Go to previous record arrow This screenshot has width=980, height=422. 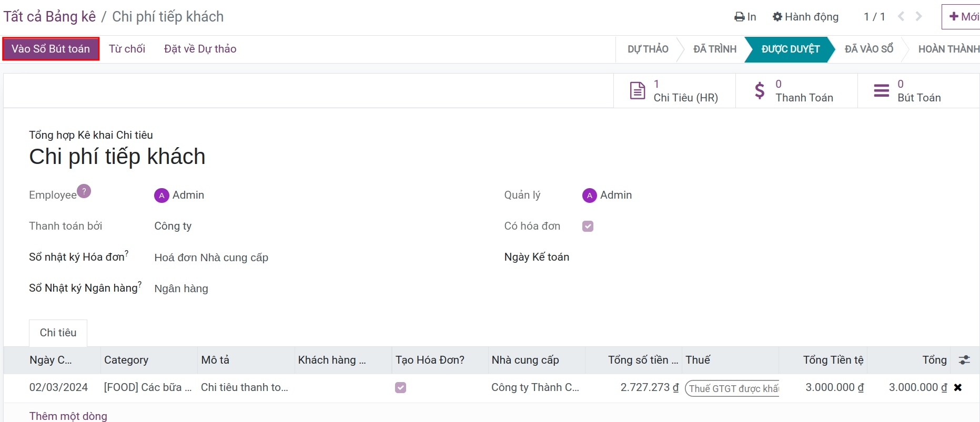(x=901, y=16)
